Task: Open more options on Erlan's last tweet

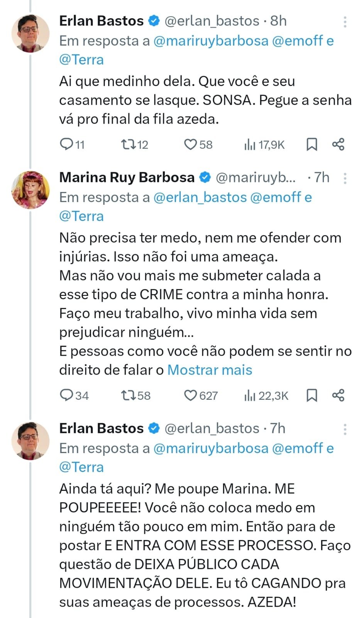Action: (x=346, y=428)
